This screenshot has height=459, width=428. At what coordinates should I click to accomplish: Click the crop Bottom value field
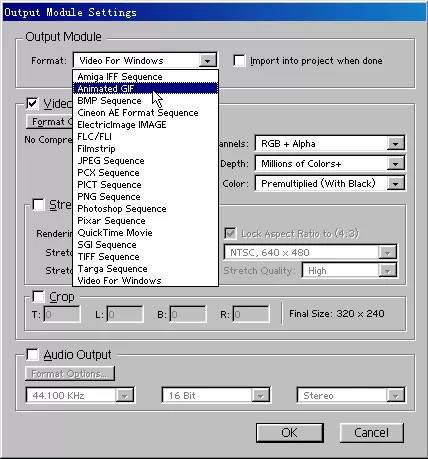[x=188, y=314]
